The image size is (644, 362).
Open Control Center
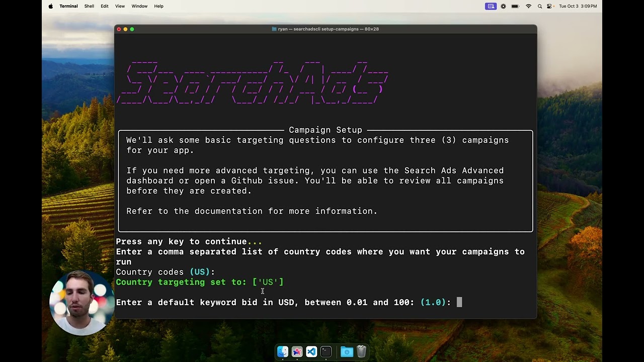point(549,6)
